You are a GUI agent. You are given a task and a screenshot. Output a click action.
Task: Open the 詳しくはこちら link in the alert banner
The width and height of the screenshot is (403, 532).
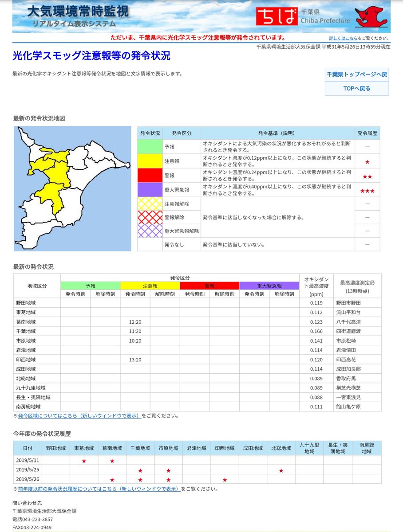344,38
